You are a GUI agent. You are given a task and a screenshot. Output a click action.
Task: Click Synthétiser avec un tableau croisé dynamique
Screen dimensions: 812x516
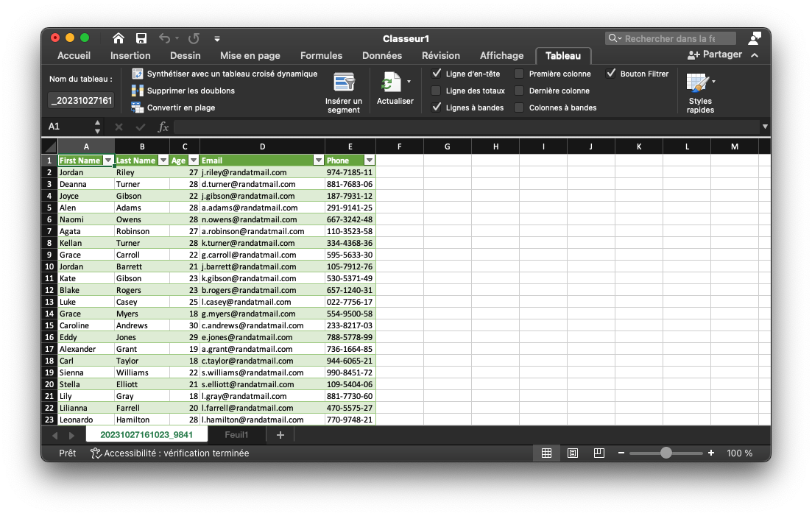tap(232, 74)
